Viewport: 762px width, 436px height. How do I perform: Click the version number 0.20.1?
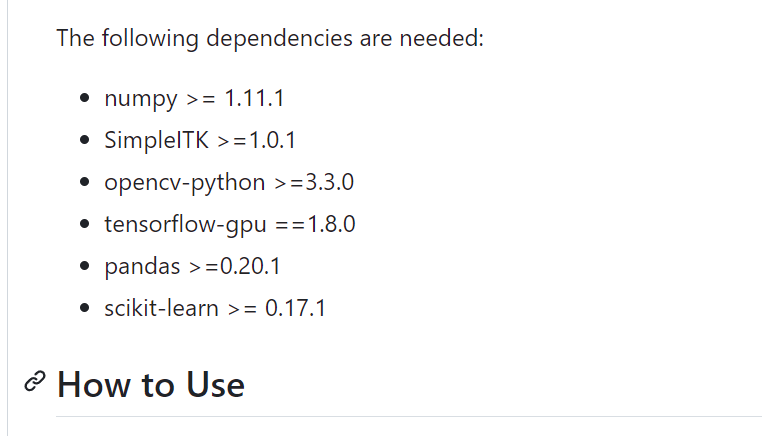point(250,266)
